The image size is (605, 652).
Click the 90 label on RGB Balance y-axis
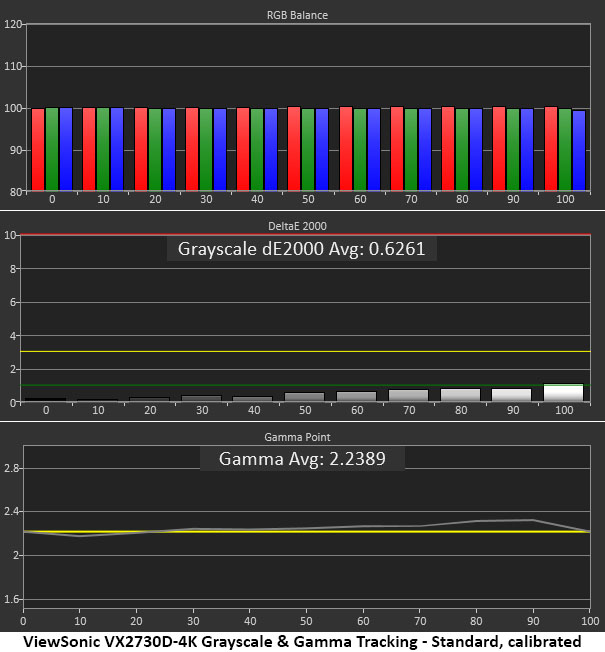15,150
